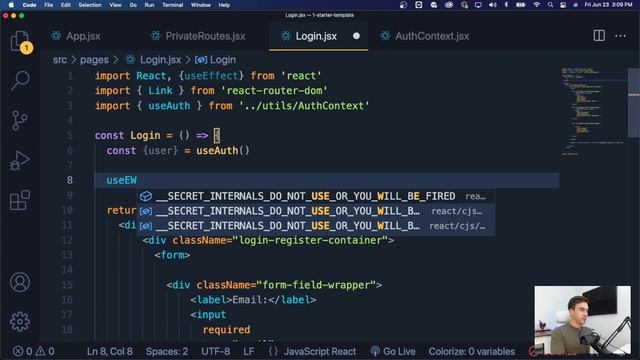
Task: Open the Extensions view
Action: (20, 200)
